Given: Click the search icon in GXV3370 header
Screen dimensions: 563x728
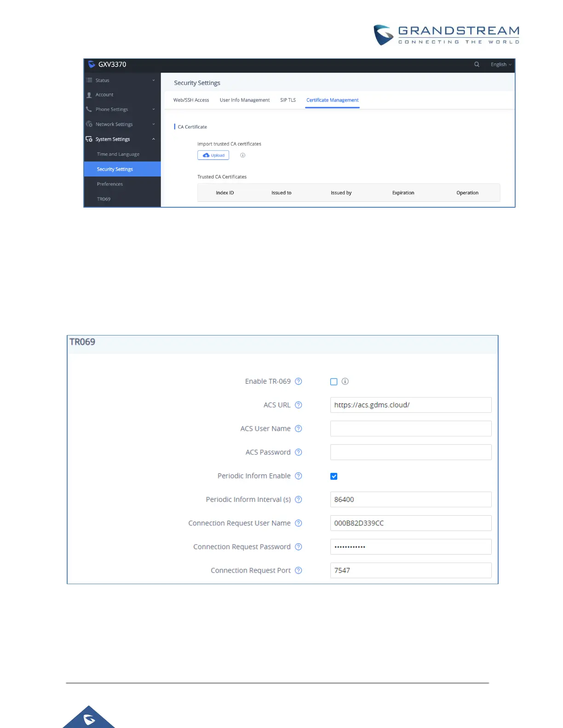Looking at the screenshot, I should click(477, 64).
